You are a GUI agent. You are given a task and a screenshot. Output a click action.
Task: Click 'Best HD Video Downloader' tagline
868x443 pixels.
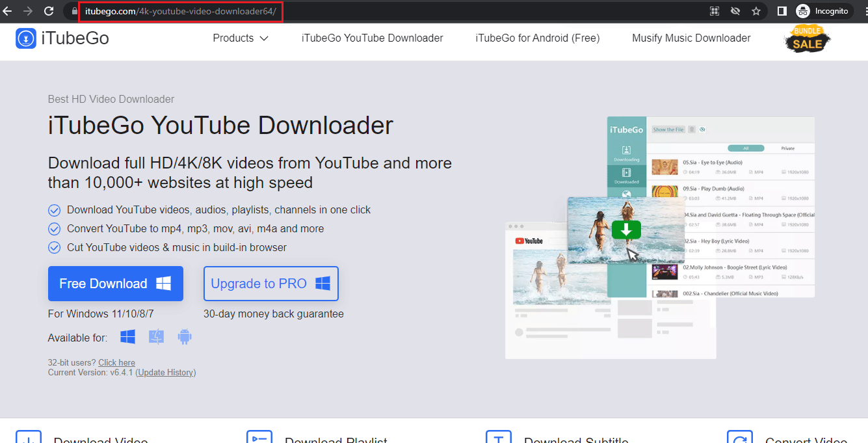[111, 100]
